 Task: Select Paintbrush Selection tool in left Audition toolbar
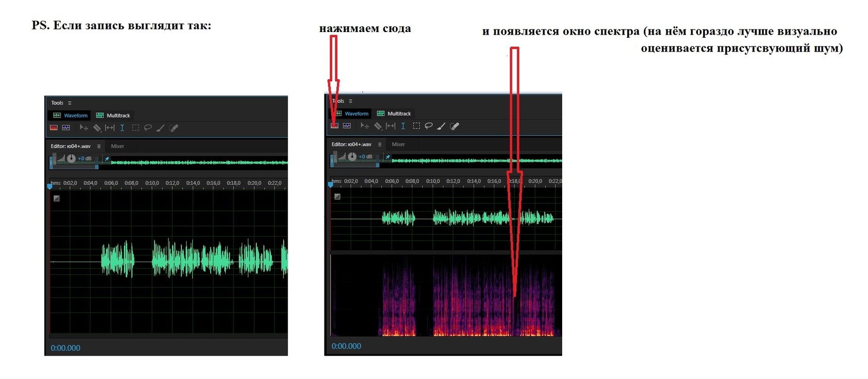(161, 128)
